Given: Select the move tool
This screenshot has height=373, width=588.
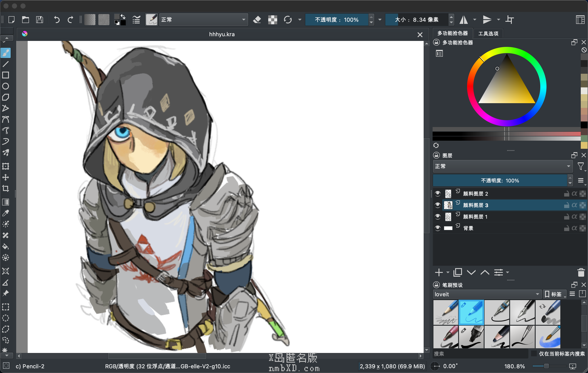Looking at the screenshot, I should tap(6, 178).
